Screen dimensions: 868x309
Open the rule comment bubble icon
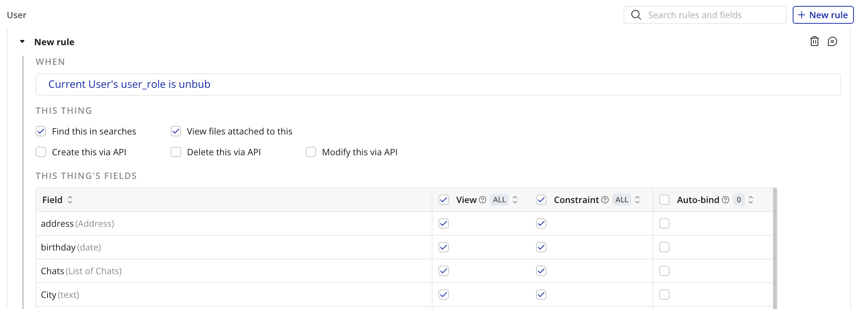click(832, 41)
